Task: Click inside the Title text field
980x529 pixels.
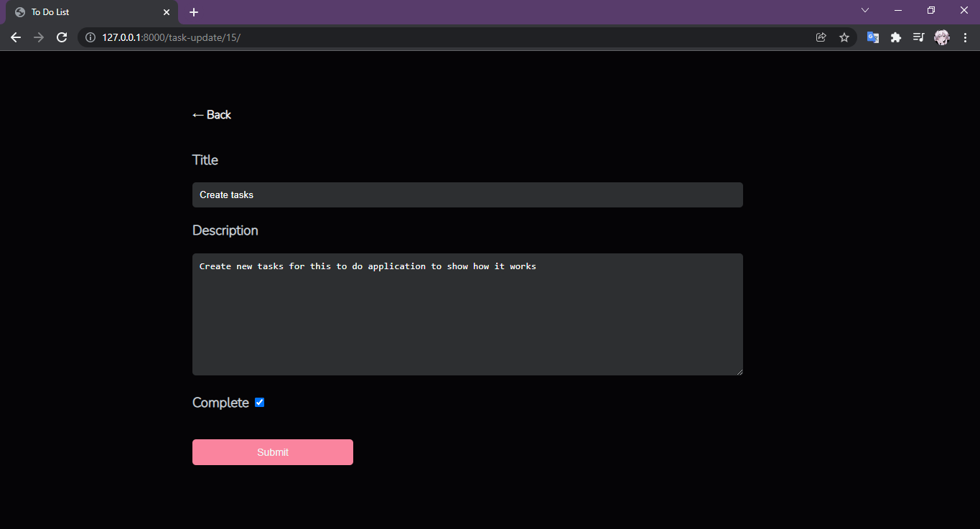Action: tap(467, 195)
